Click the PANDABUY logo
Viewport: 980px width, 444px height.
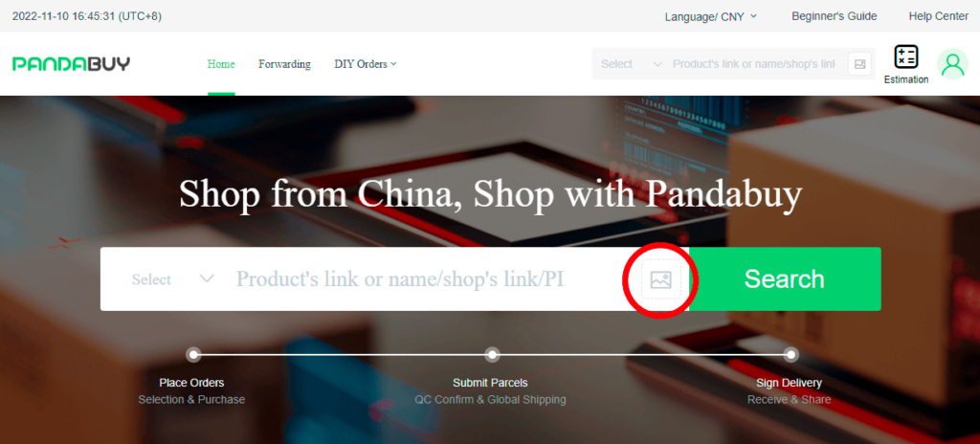click(x=71, y=64)
